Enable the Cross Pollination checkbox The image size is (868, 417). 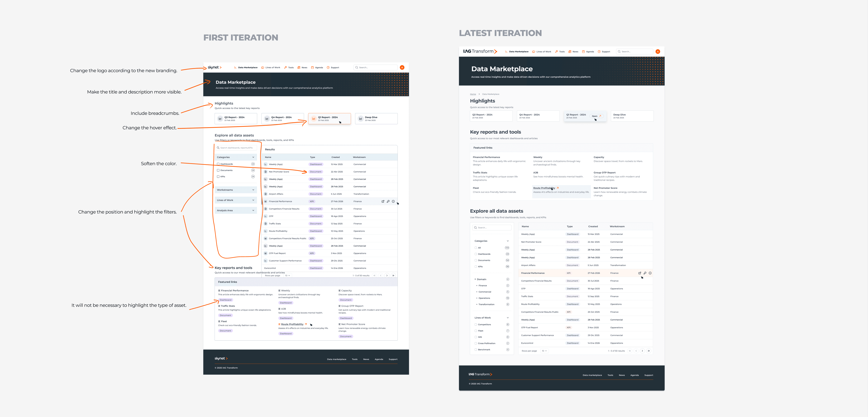[x=476, y=343]
